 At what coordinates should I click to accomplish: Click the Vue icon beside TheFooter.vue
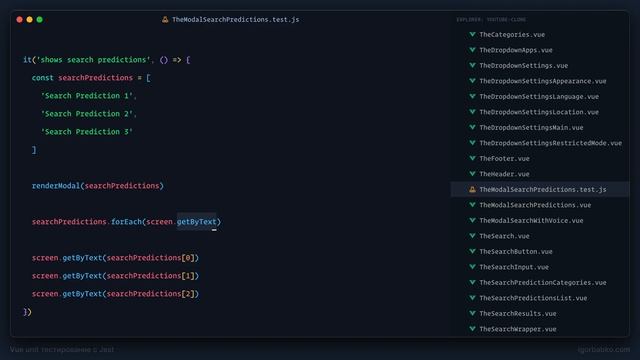click(x=472, y=159)
